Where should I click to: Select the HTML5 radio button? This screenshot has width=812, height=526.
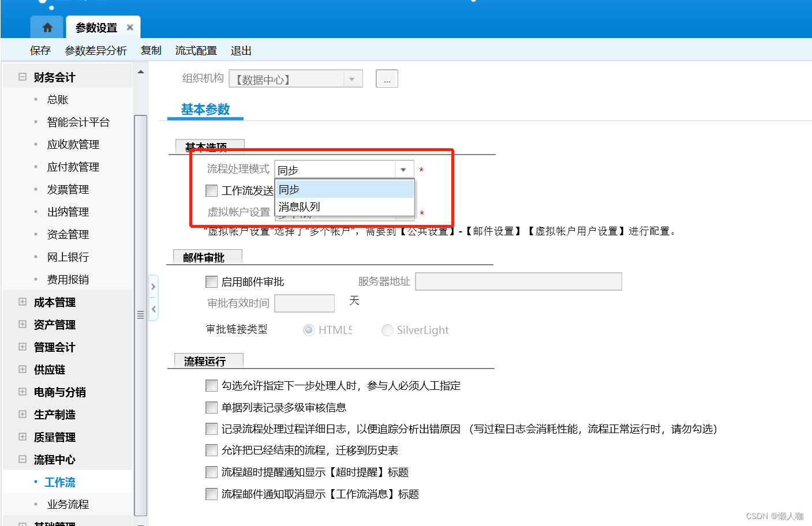click(x=309, y=330)
